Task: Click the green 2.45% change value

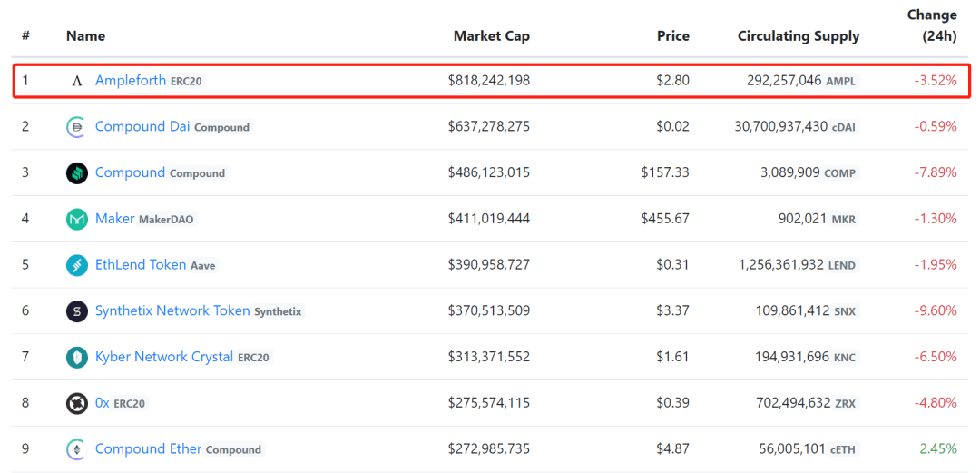Action: click(x=938, y=448)
